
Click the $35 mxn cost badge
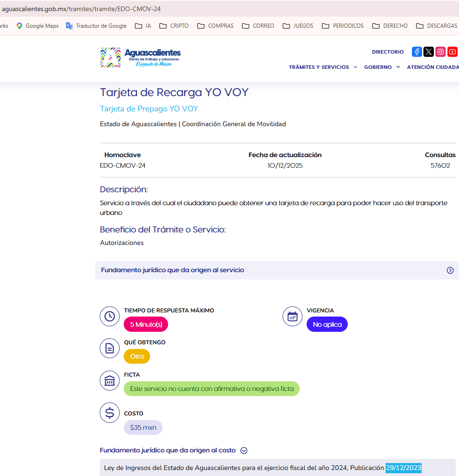[x=143, y=427]
